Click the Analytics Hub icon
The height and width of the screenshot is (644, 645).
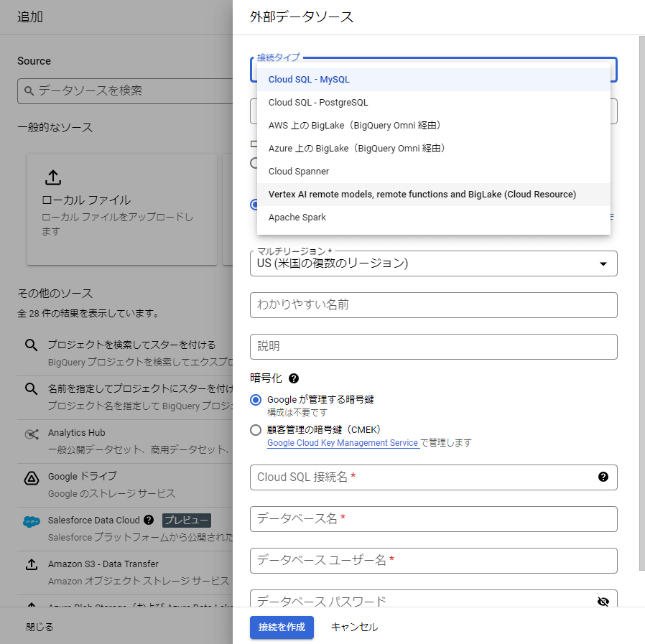(32, 434)
